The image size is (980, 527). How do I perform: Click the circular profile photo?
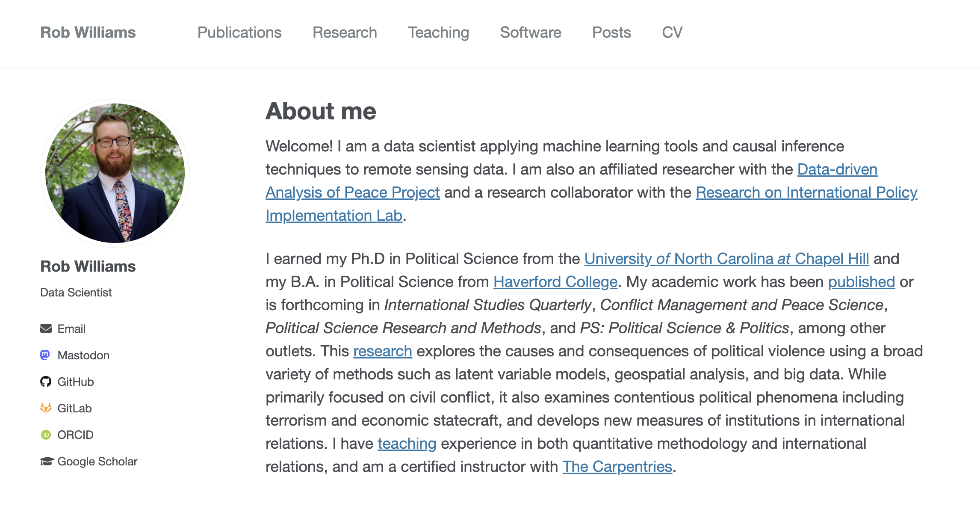click(x=115, y=173)
